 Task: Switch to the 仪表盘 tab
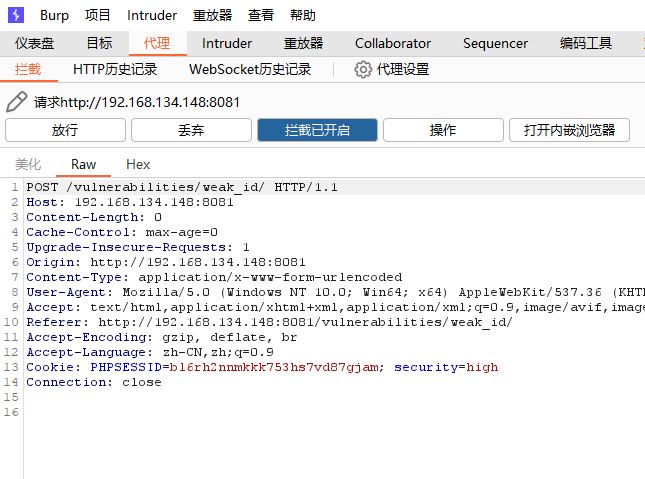coord(35,43)
